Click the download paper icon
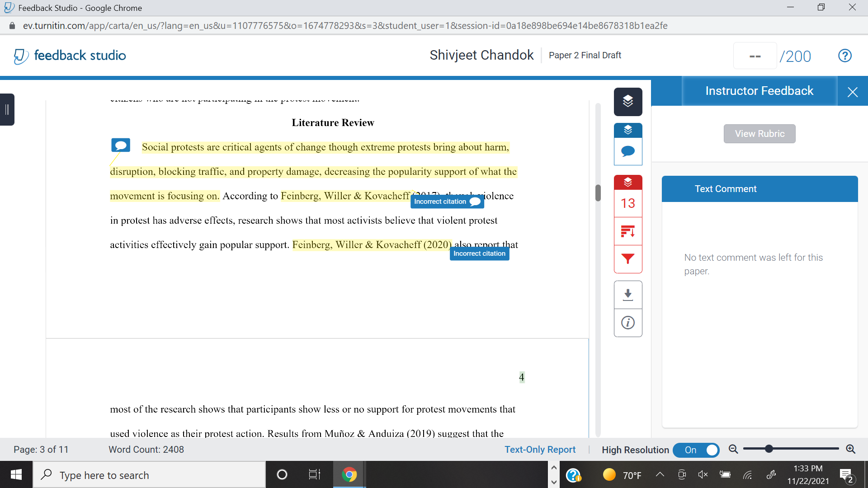Screen dimensions: 868x488 [628, 295]
